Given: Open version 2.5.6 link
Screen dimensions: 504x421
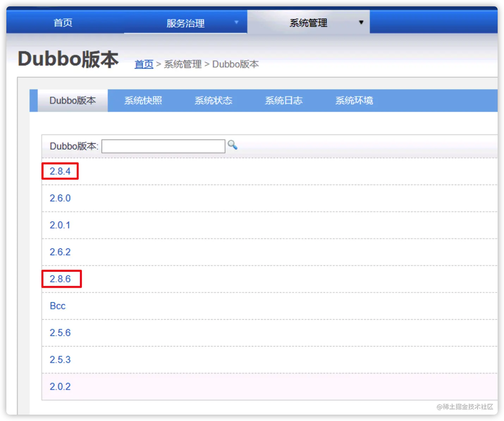Looking at the screenshot, I should [x=60, y=333].
